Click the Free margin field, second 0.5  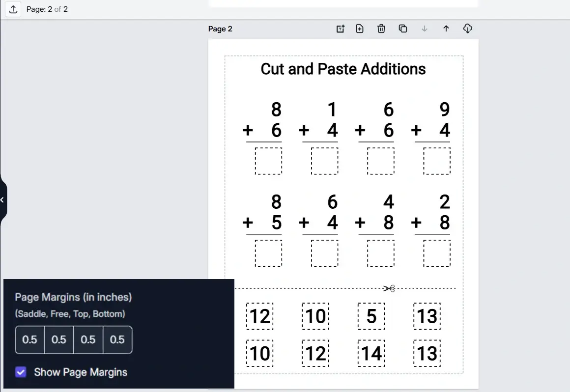coord(59,340)
